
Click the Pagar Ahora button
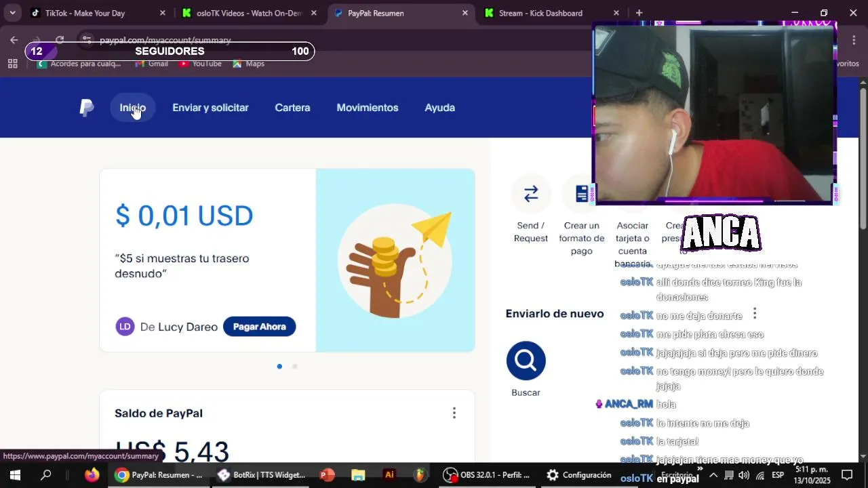259,327
